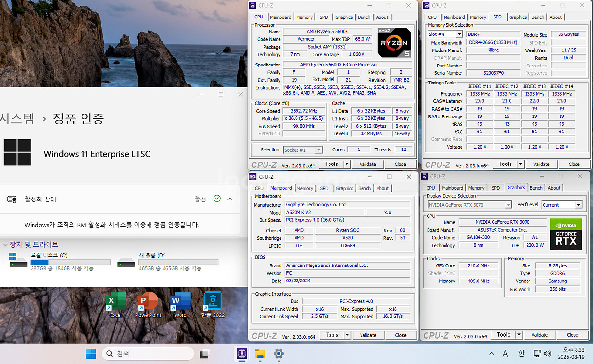This screenshot has height=364, width=593.
Task: Switch to Memory tab in the SPD window
Action: point(478,17)
